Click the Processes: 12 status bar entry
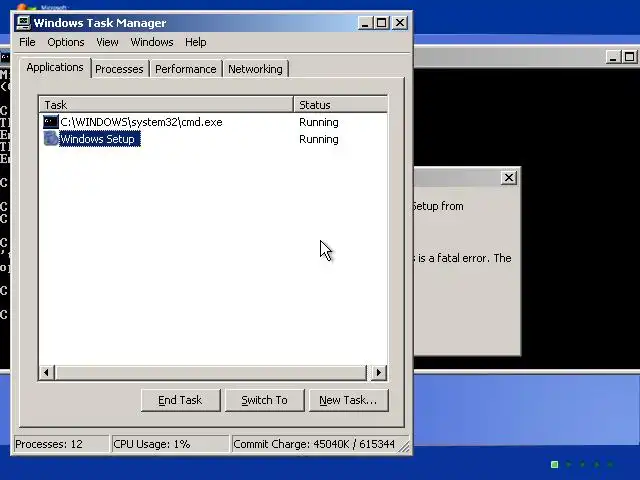 click(61, 444)
